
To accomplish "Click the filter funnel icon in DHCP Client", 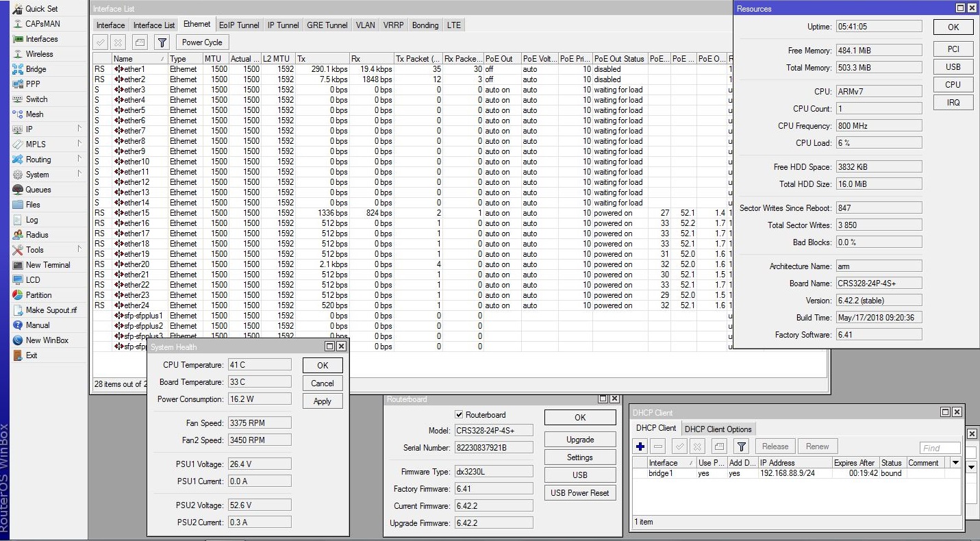I will (741, 446).
